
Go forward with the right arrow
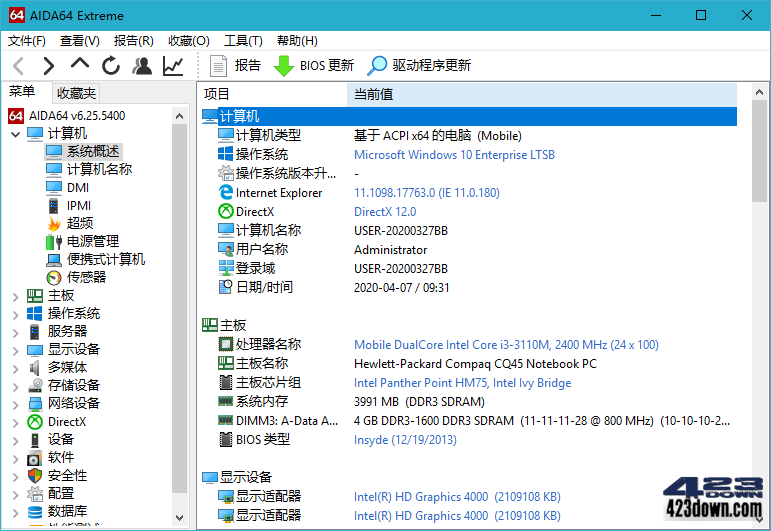point(48,65)
